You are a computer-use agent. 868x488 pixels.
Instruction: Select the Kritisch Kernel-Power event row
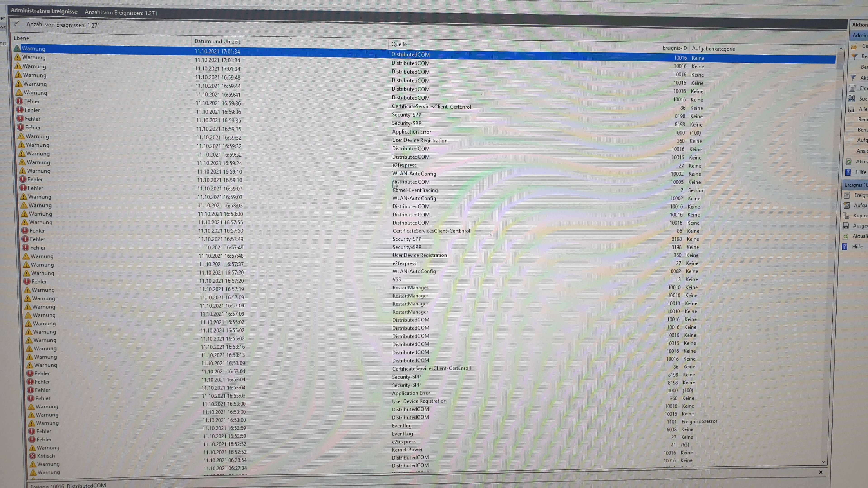coord(46,456)
